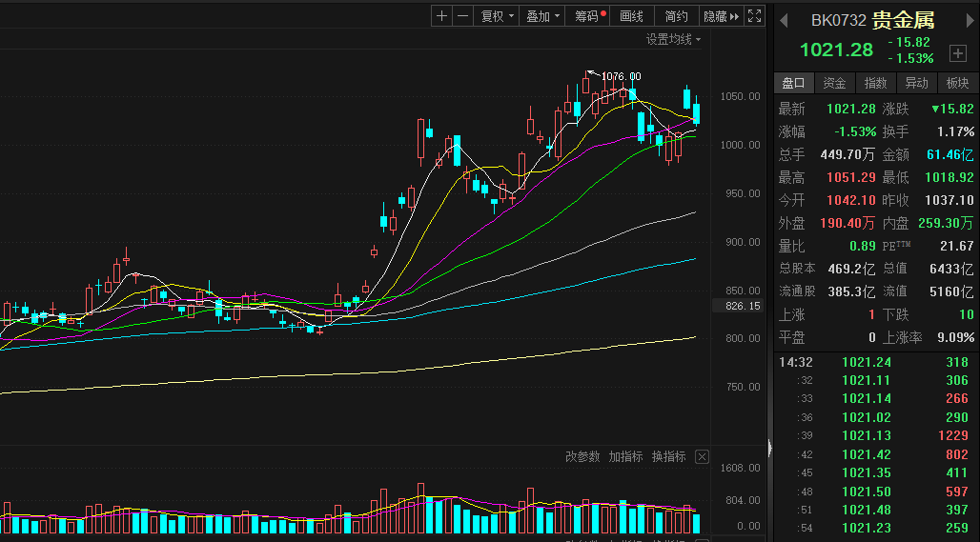Go to previous stock with left arrow
980x542 pixels.
pyautogui.click(x=784, y=20)
